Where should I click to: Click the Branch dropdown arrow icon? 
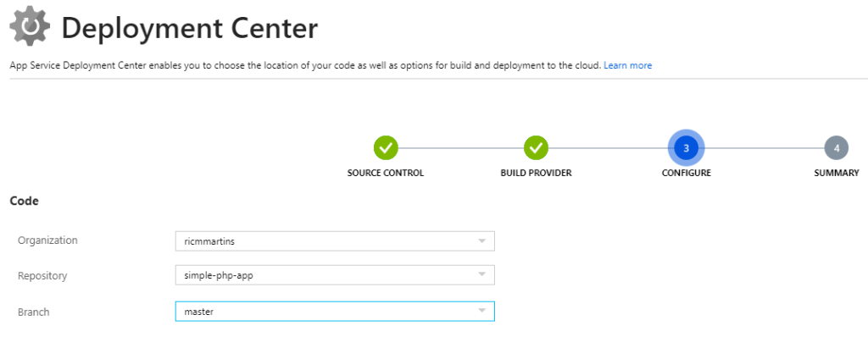click(x=481, y=311)
